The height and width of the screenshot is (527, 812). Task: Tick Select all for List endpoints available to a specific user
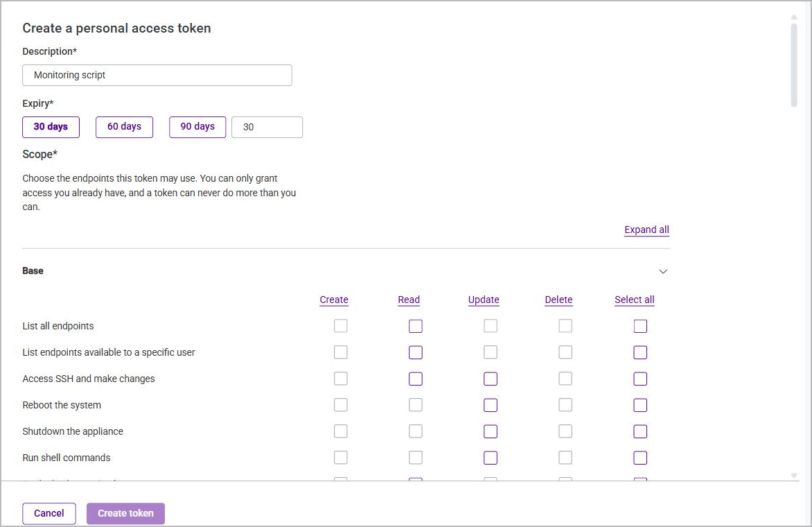[640, 352]
